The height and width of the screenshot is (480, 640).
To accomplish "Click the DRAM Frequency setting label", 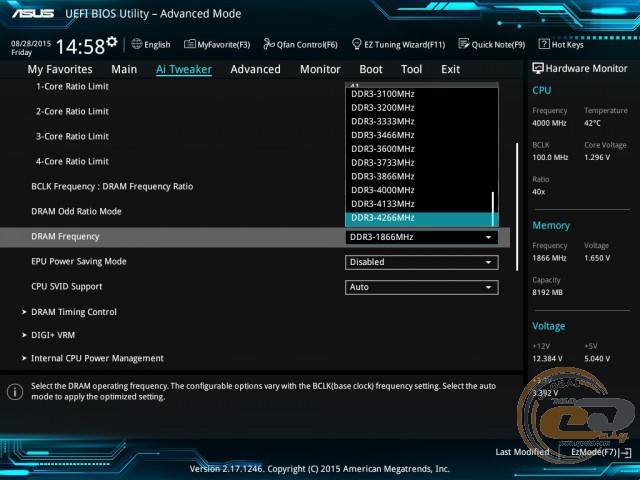I will 65,237.
